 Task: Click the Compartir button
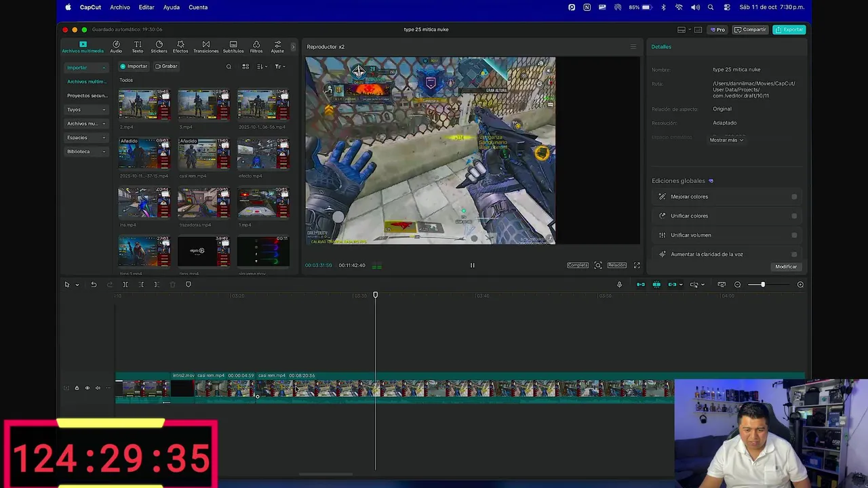751,30
